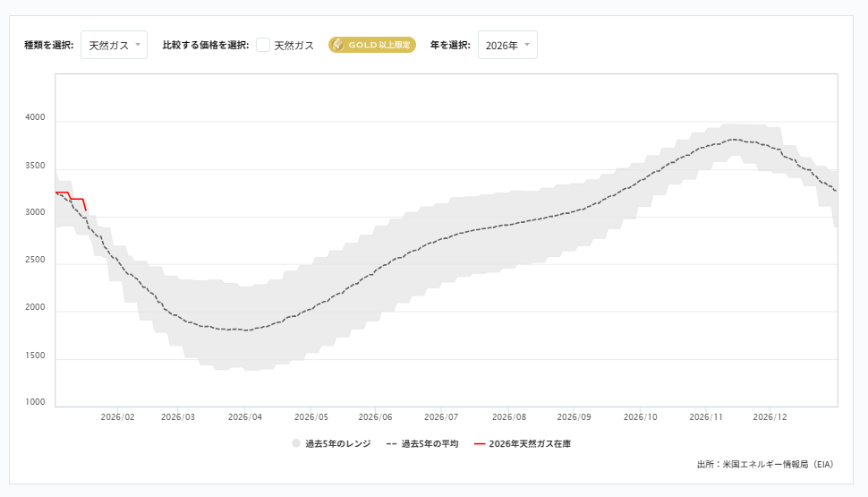Click the 出所：米国エネルギー情報局（EIA） source text
Image resolution: width=868 pixels, height=497 pixels.
click(766, 464)
